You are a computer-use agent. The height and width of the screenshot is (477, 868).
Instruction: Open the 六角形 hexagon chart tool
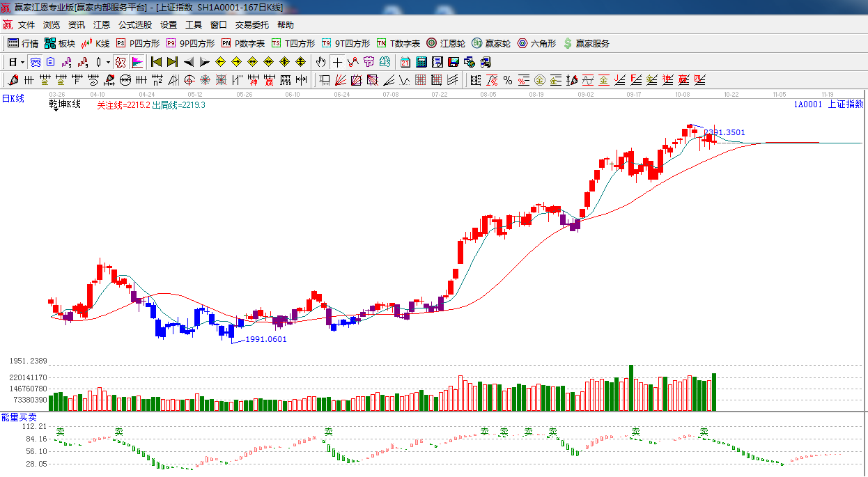(x=536, y=43)
